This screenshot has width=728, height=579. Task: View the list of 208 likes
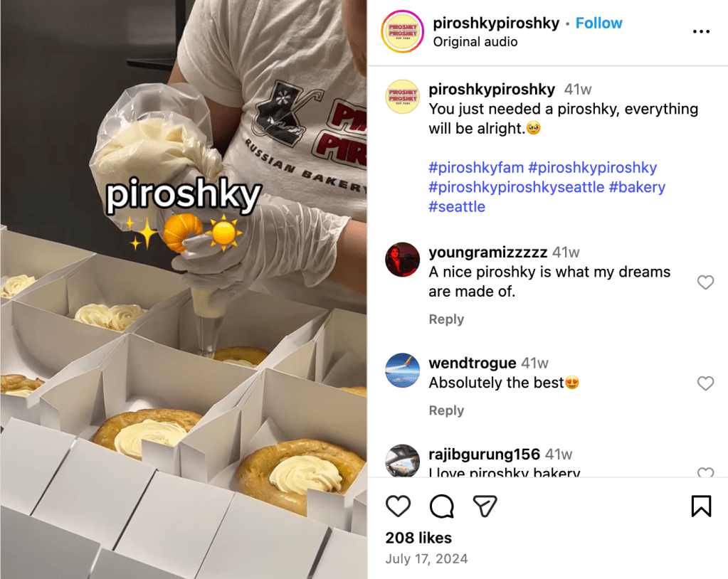point(418,538)
